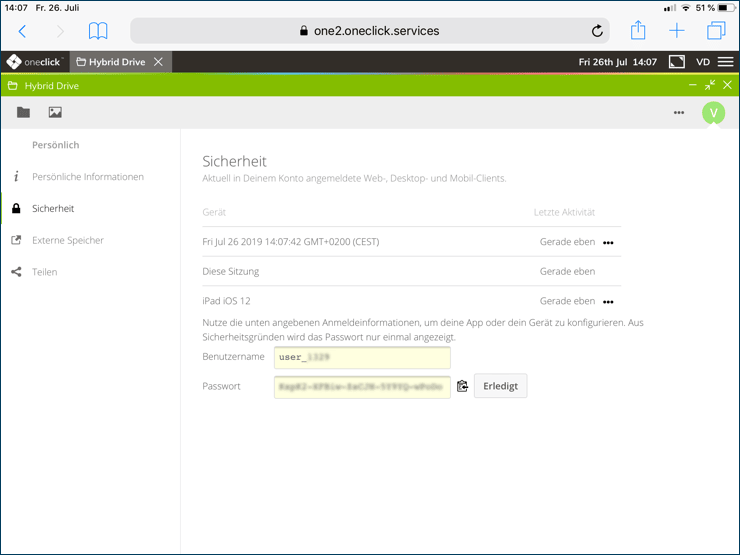
Task: Click the Erledigt button
Action: click(500, 386)
